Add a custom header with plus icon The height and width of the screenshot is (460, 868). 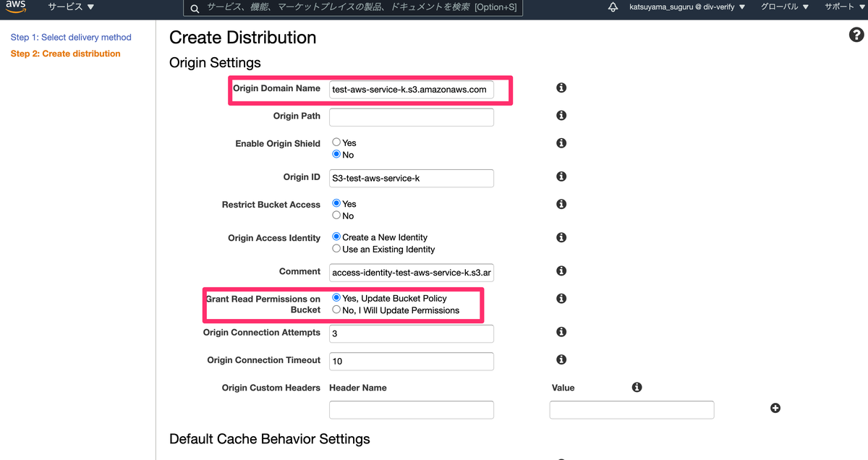click(x=775, y=408)
